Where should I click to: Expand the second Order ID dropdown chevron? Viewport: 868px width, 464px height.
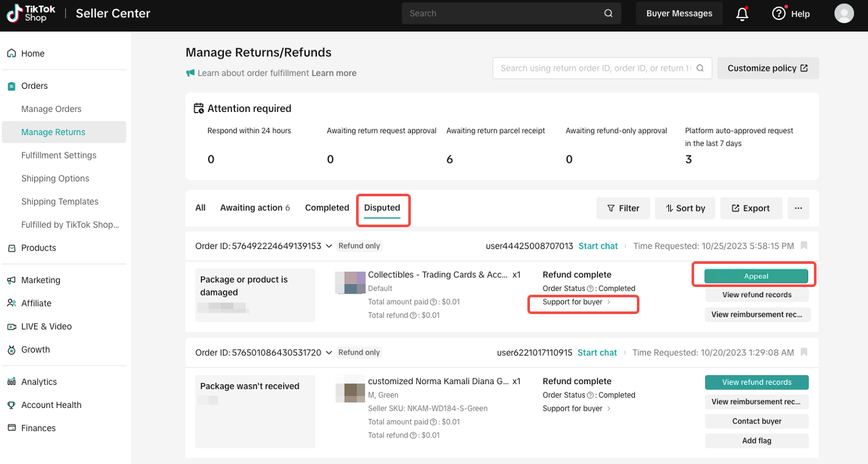point(328,353)
